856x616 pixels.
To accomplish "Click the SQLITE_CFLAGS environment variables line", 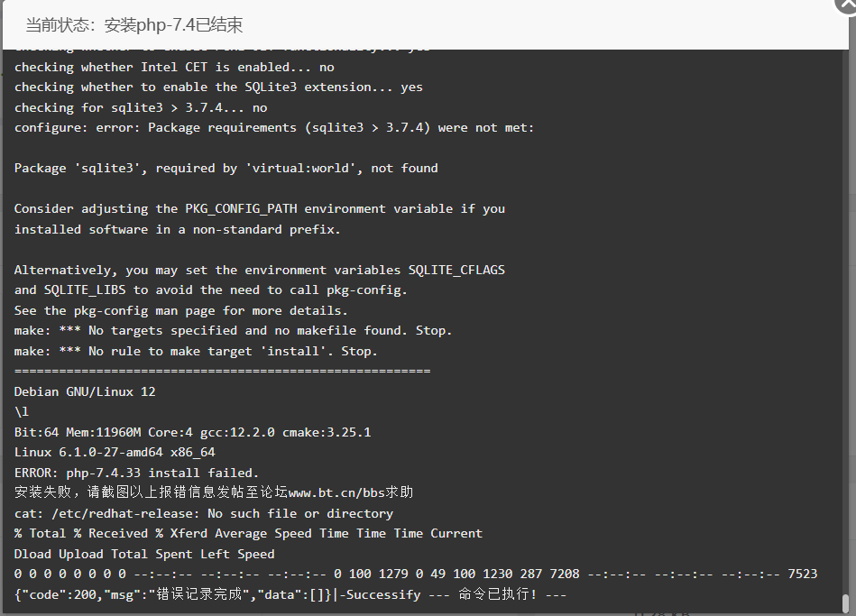I will [x=259, y=270].
